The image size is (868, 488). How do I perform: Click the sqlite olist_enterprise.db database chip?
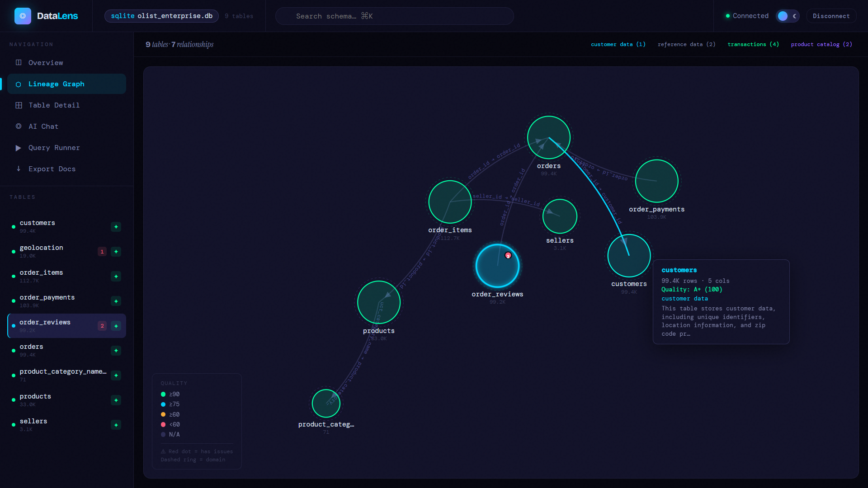161,16
